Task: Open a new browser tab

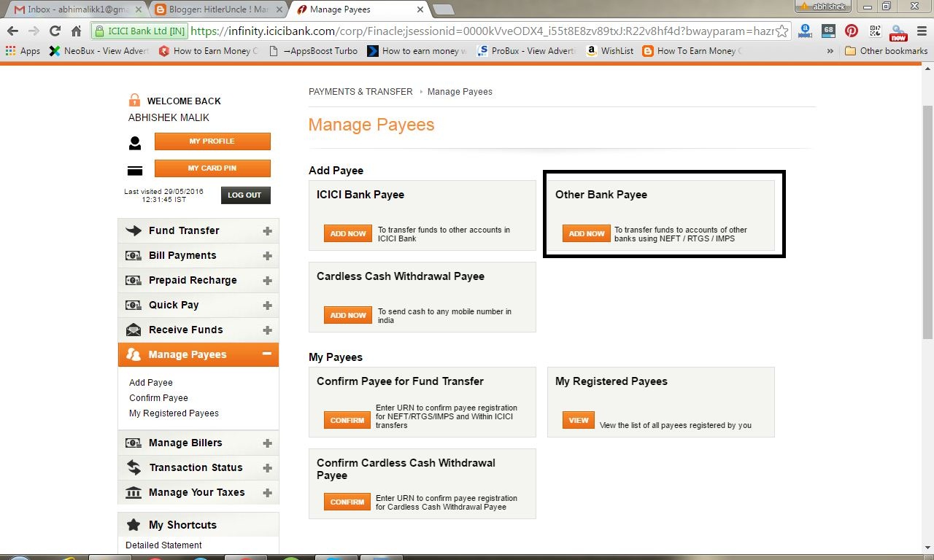Action: pyautogui.click(x=443, y=10)
